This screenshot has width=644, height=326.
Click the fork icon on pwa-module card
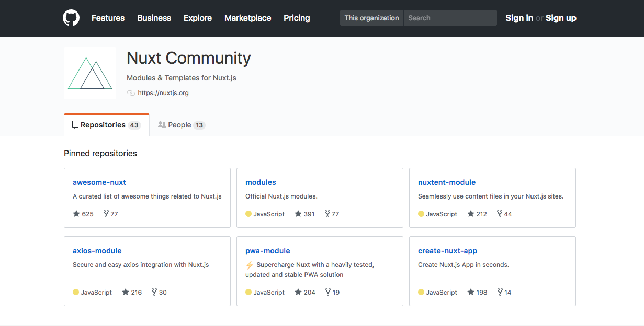pos(328,292)
